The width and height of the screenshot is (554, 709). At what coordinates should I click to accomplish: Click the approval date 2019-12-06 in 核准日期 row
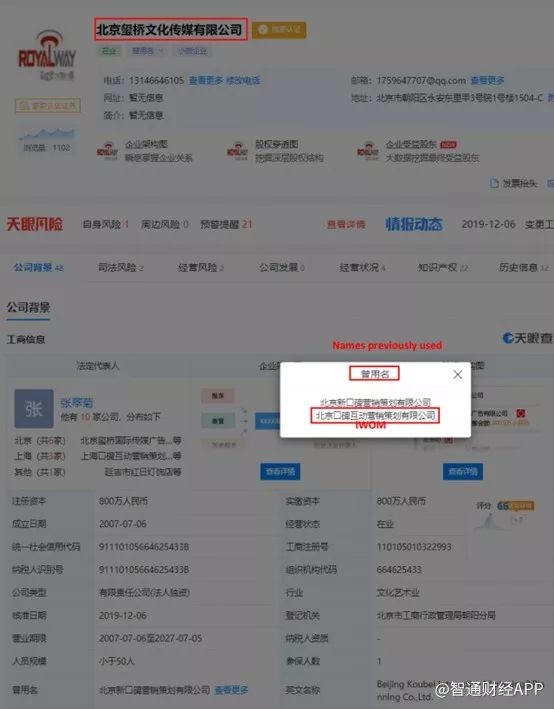tap(123, 615)
